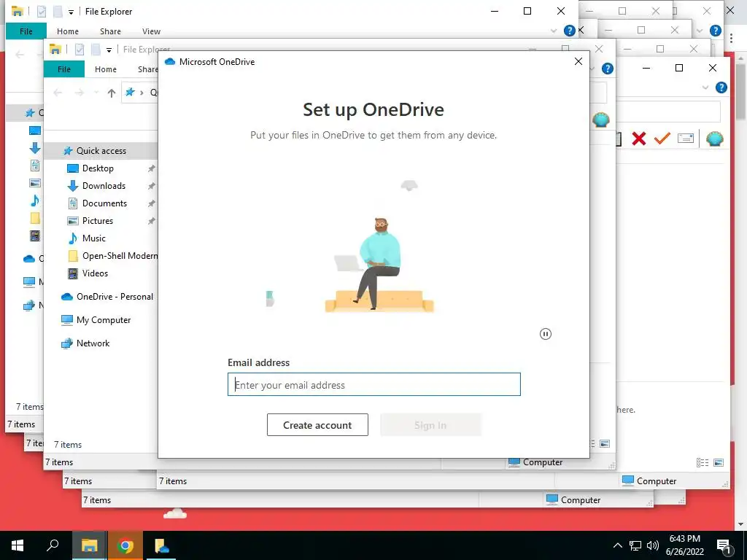747x560 pixels.
Task: Click the far-right vertical scrollbar thumb
Action: [741, 92]
